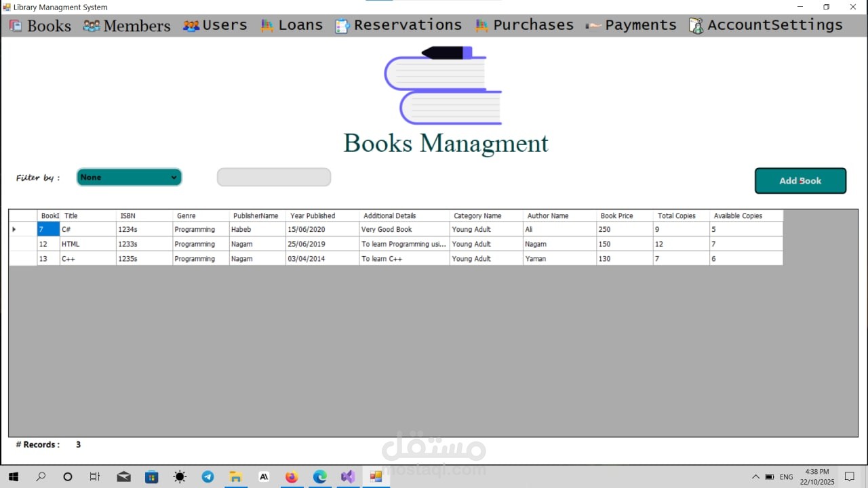Open the Loans menu
The height and width of the screenshot is (488, 868).
(292, 26)
